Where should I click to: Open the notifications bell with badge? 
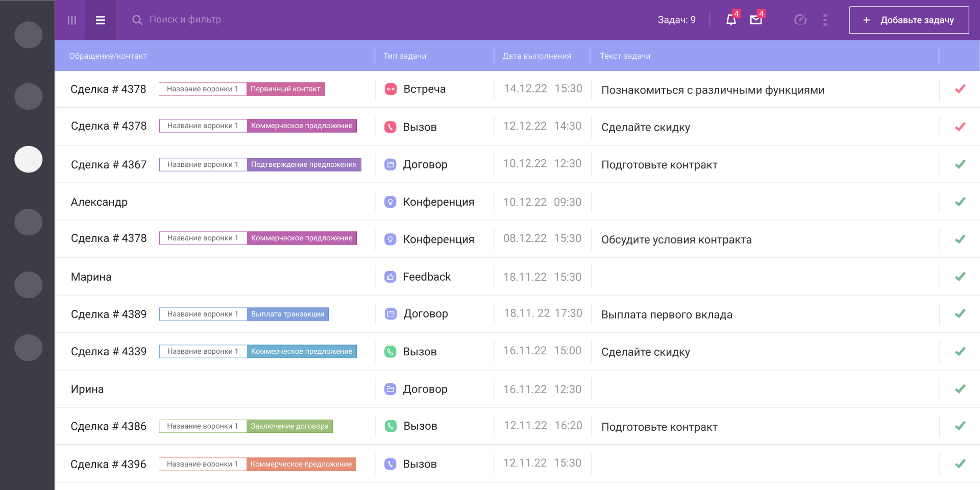(x=731, y=20)
